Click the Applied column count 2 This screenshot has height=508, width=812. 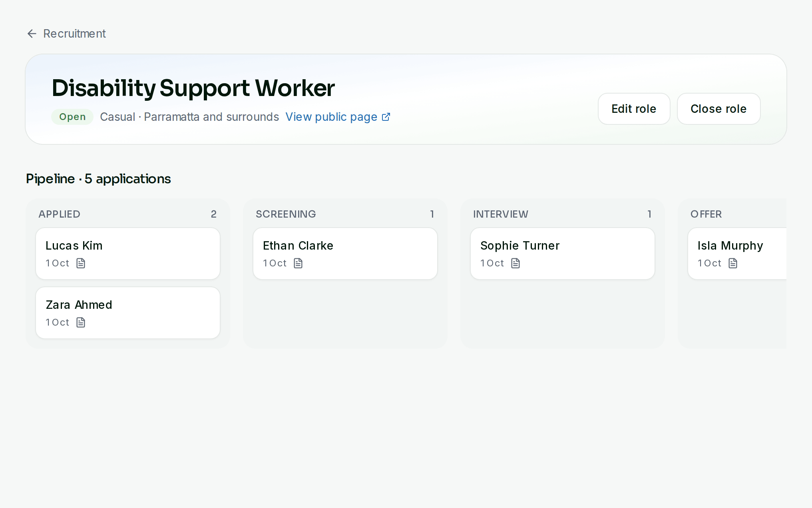(214, 214)
